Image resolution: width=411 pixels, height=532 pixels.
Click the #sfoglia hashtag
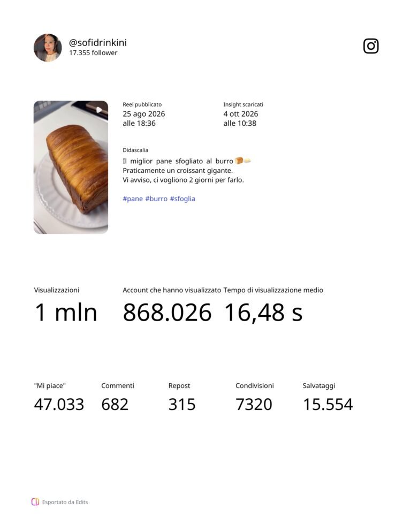point(182,199)
